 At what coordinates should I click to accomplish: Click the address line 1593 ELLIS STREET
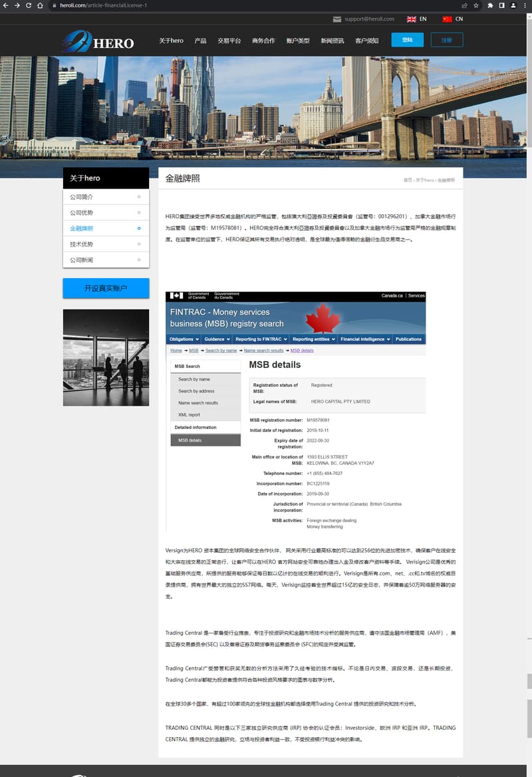pos(327,457)
